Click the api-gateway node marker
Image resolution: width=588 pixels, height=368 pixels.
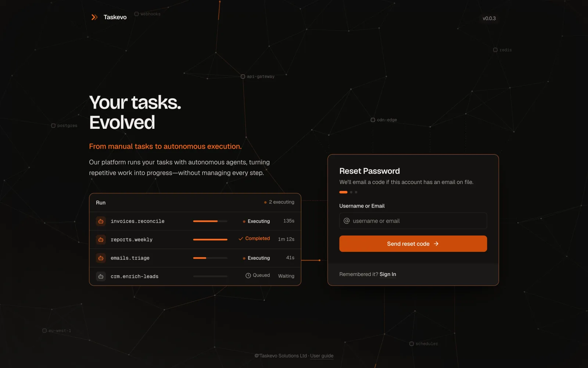[243, 77]
